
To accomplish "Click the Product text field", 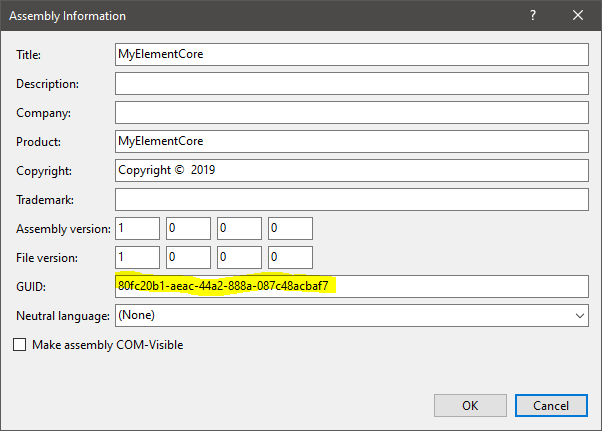I will (352, 141).
